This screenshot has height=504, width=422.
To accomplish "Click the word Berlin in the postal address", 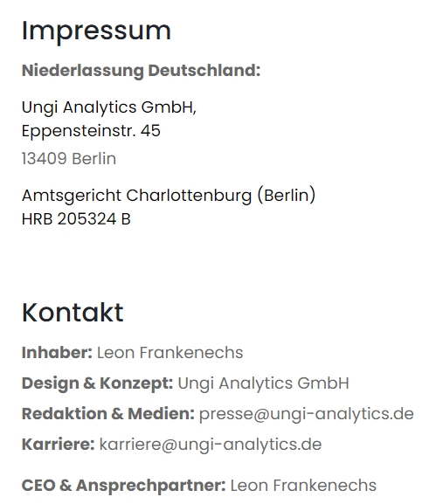I will tap(93, 159).
